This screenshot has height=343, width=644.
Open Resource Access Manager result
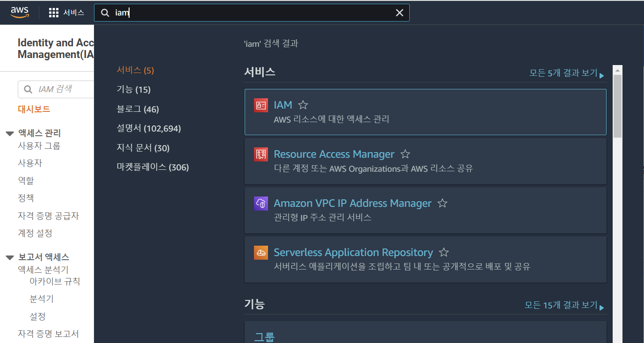click(x=334, y=154)
